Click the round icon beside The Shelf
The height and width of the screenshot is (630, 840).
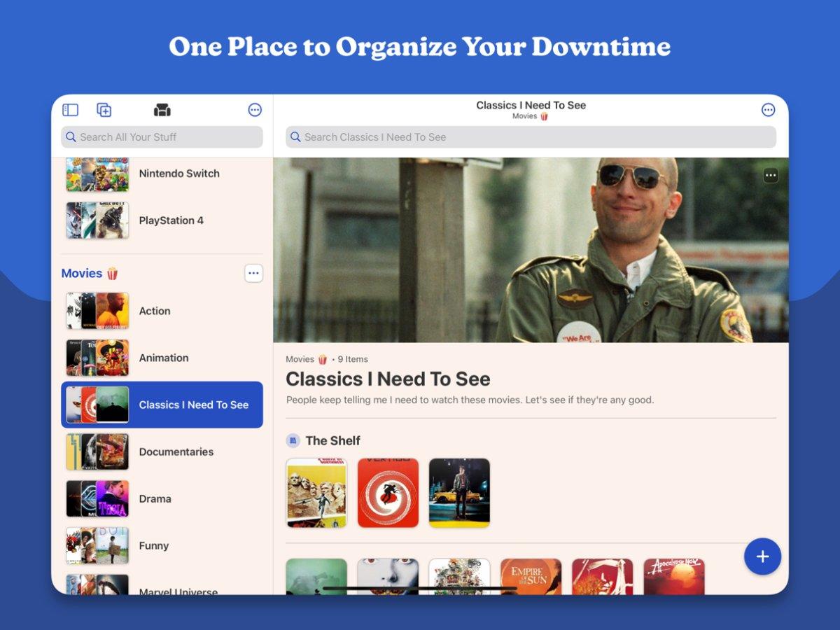(293, 440)
